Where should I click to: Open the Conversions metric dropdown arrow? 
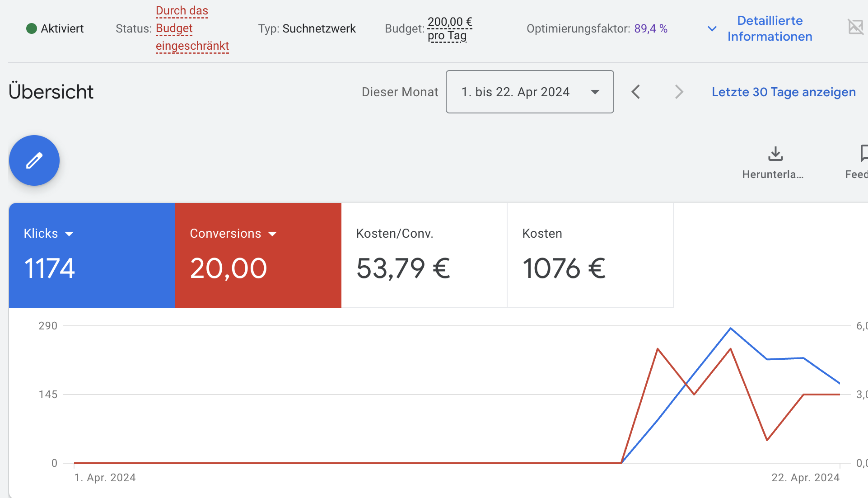pos(273,234)
